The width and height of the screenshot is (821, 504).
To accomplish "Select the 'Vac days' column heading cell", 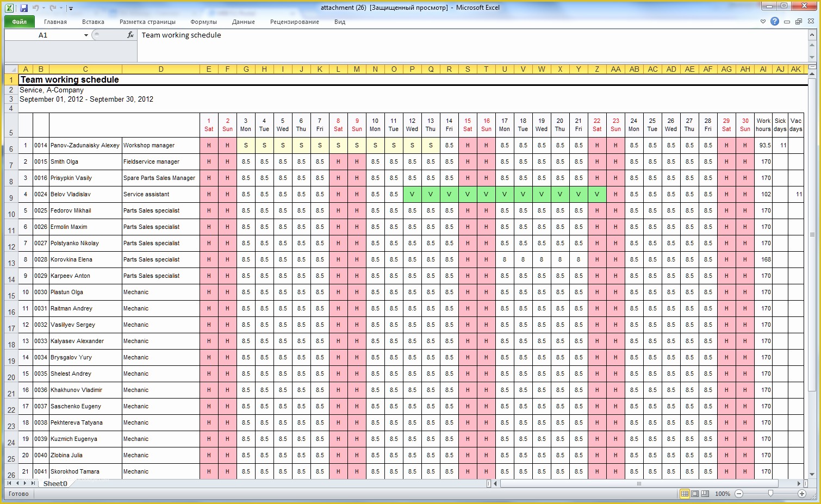I will pos(796,125).
